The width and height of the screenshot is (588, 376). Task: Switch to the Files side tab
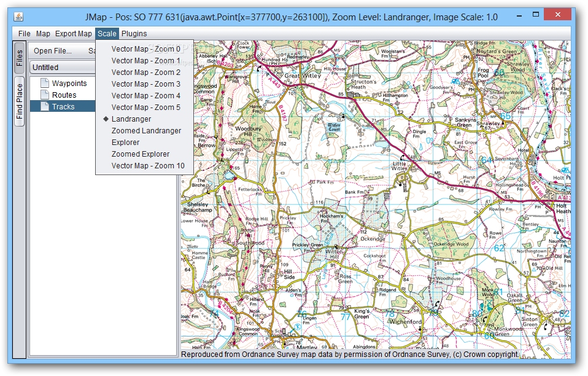click(x=19, y=58)
